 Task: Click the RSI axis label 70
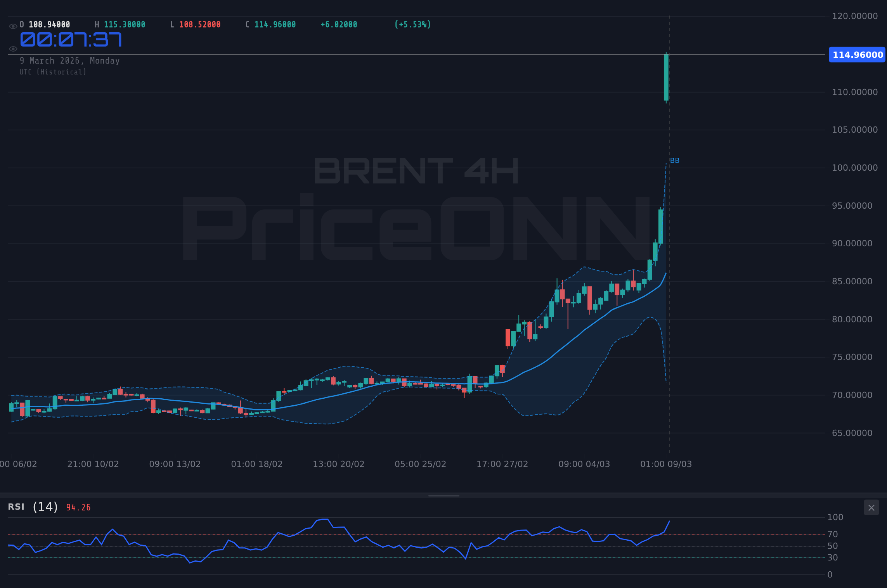point(833,534)
